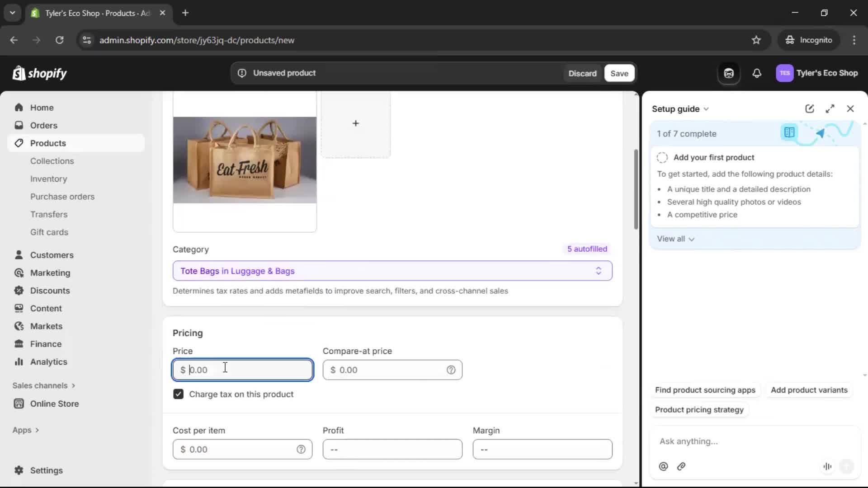Click the attach link icon in chat box
The image size is (868, 488).
click(x=682, y=466)
